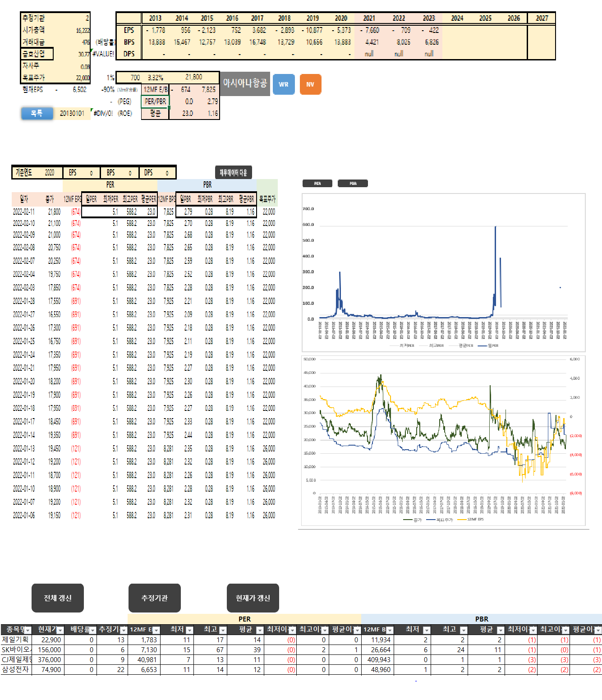Click the orange NV shortcut icon
Screen dimensions: 602x700
pos(310,84)
